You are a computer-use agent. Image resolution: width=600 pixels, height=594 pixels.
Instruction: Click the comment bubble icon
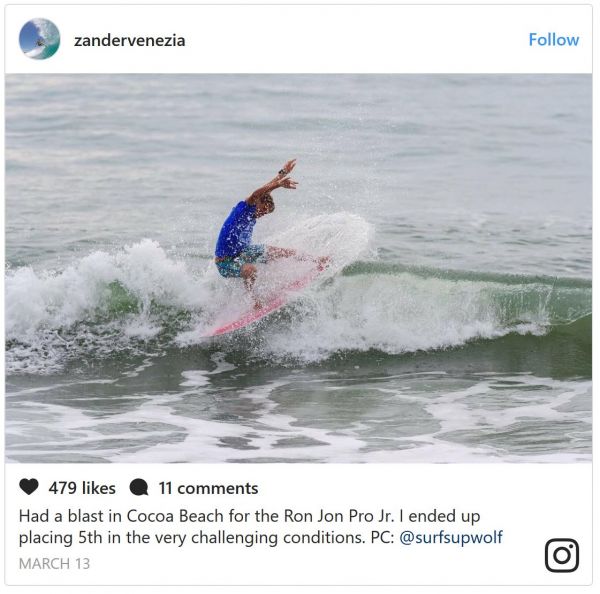tap(139, 488)
